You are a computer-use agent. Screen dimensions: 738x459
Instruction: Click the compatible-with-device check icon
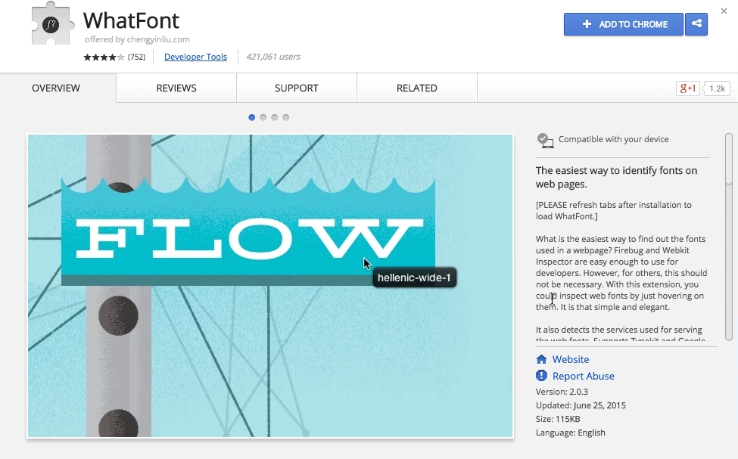pyautogui.click(x=545, y=140)
